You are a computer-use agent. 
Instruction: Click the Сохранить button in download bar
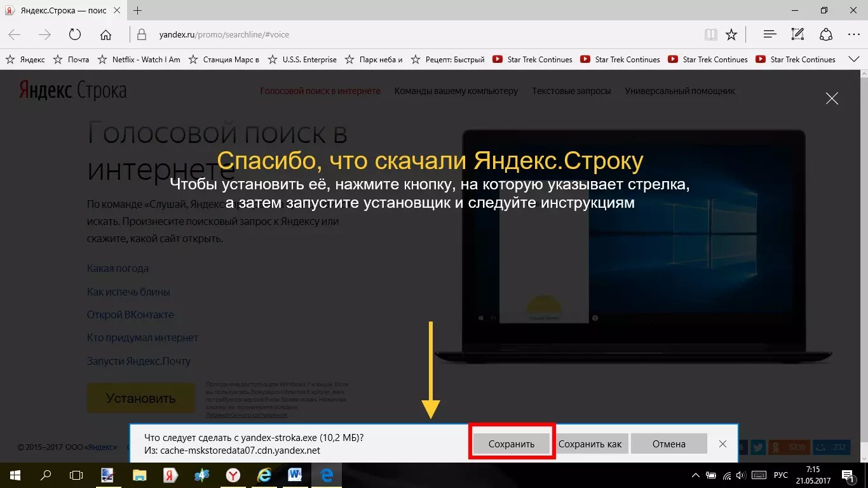[512, 444]
